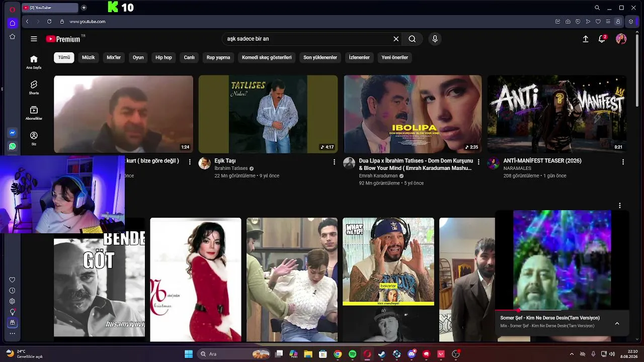Open the YouTube upload arrow icon
This screenshot has height=362, width=644.
click(586, 39)
